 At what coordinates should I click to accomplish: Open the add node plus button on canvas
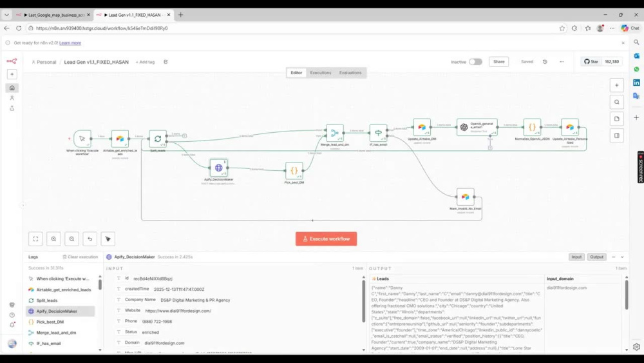616,86
